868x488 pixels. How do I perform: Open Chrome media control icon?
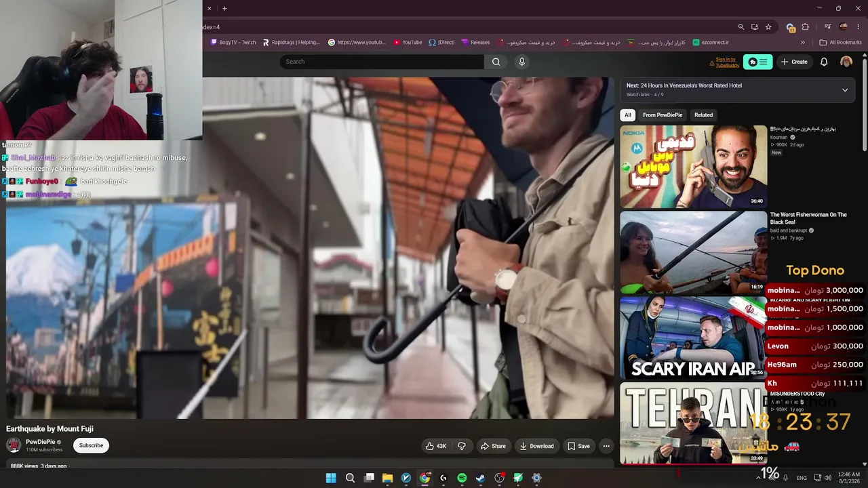coord(828,27)
